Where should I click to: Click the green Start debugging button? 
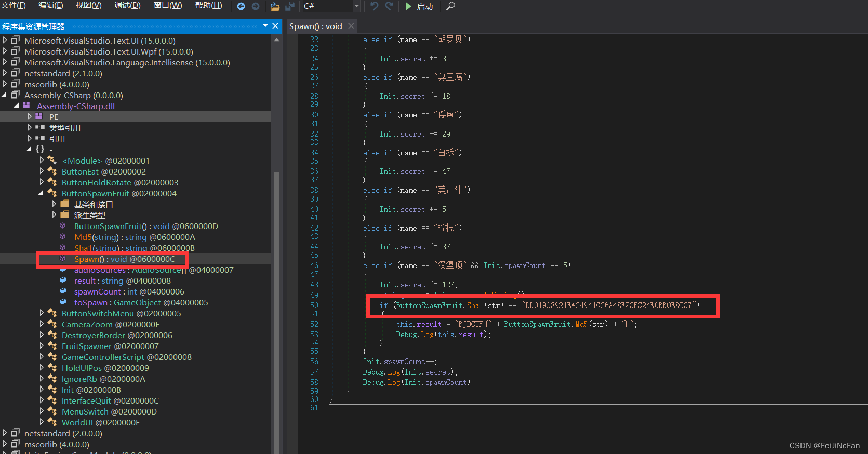click(x=419, y=6)
